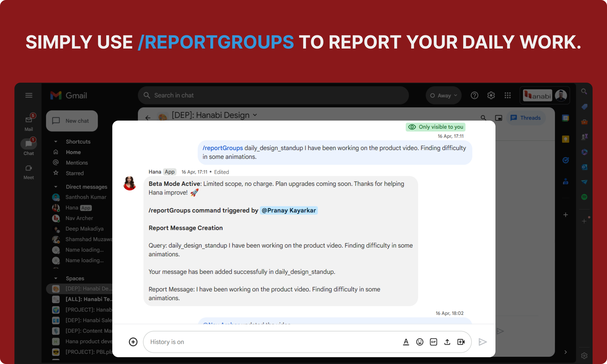Screen dimensions: 607x364
Task: Click the @Pranay Kayarkar mention
Action: tap(289, 210)
